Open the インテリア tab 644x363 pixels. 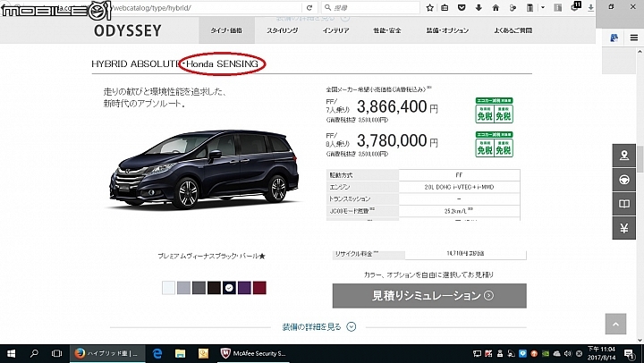point(335,30)
